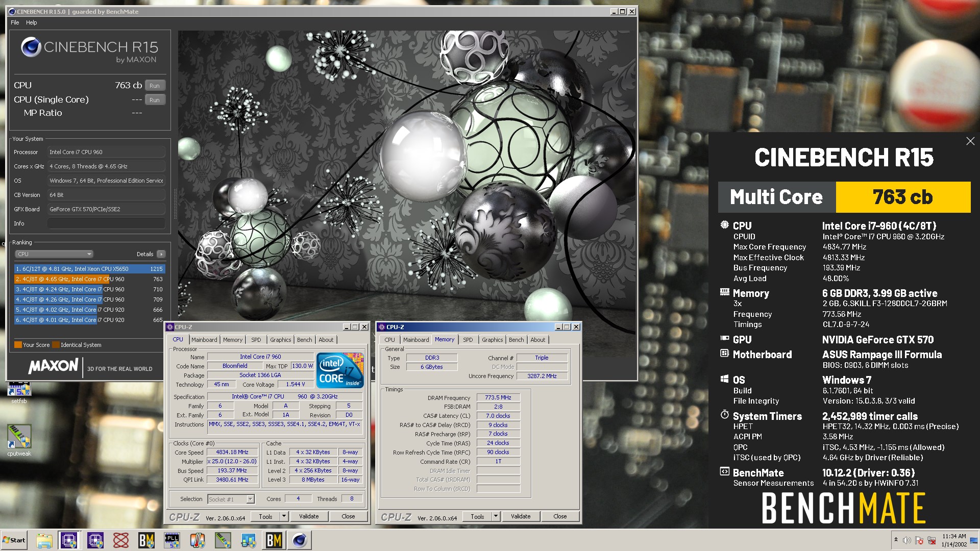Open the PLL setfsb taskbar icon
This screenshot has height=551, width=980.
(x=172, y=540)
